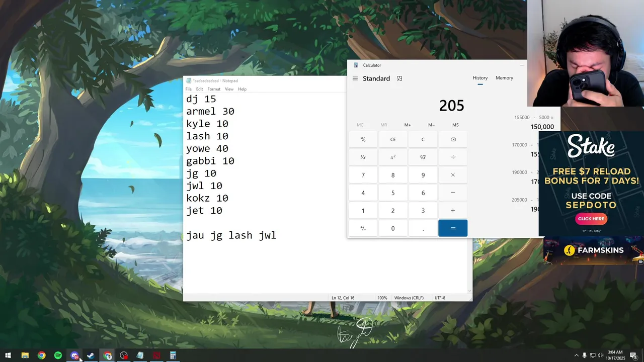Click the M+ memory add button
Image resolution: width=644 pixels, height=362 pixels.
[408, 125]
